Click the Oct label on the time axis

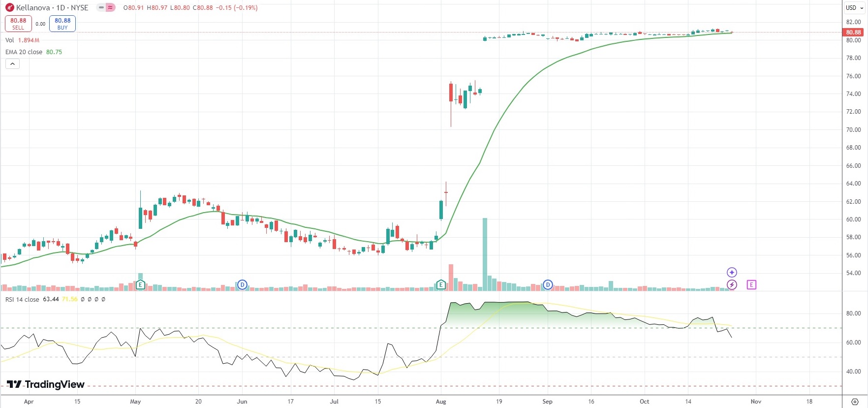(644, 402)
